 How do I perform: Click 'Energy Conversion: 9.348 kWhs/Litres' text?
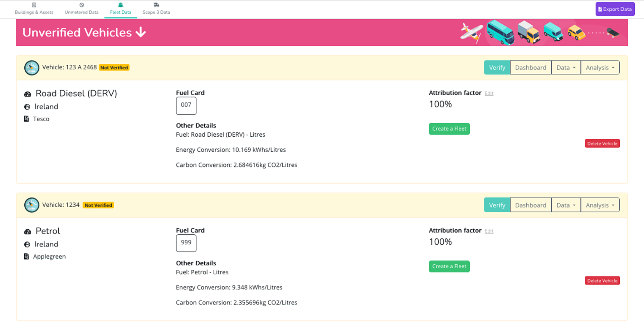click(229, 287)
